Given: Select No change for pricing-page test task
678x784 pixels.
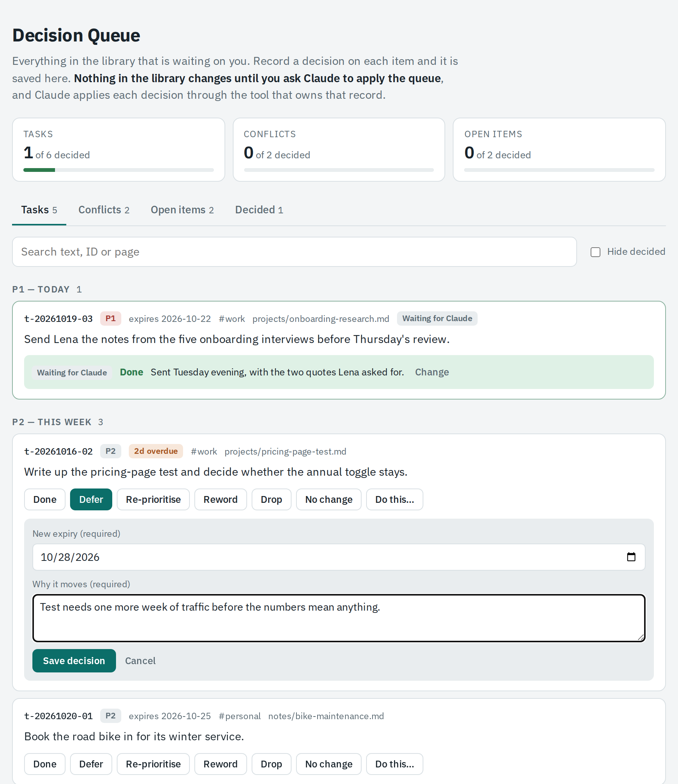Looking at the screenshot, I should (329, 499).
